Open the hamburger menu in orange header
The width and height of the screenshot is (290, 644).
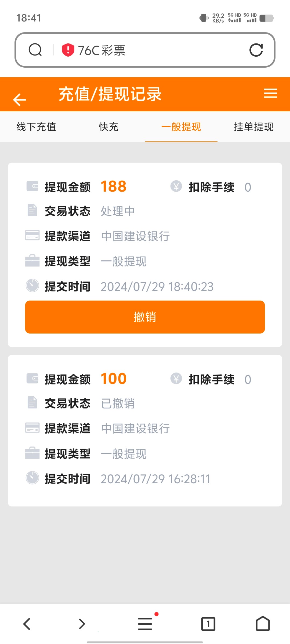pos(270,93)
